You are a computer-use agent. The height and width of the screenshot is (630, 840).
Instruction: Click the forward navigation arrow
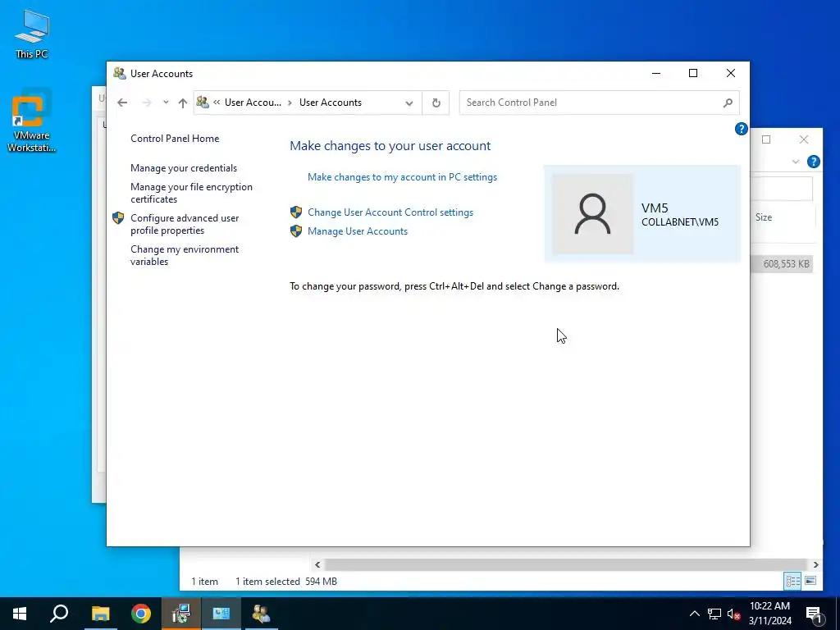(x=146, y=103)
